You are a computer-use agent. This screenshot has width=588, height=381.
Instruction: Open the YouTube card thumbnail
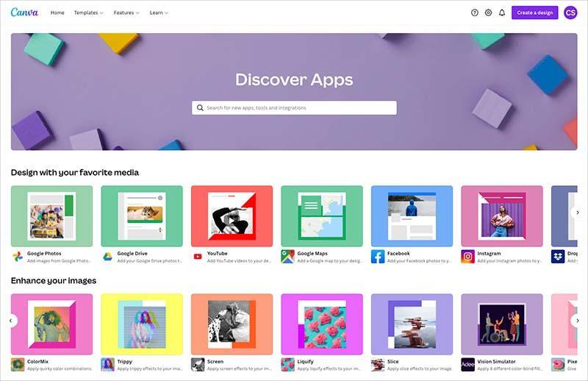click(x=232, y=216)
